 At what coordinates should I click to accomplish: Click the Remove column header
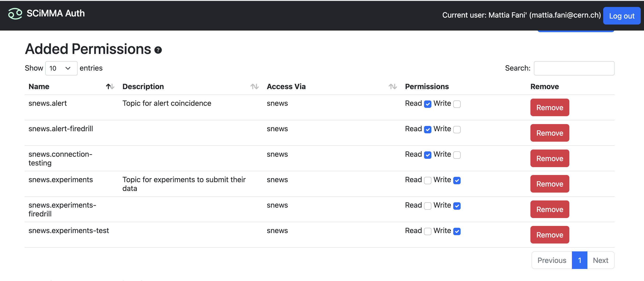(x=545, y=87)
